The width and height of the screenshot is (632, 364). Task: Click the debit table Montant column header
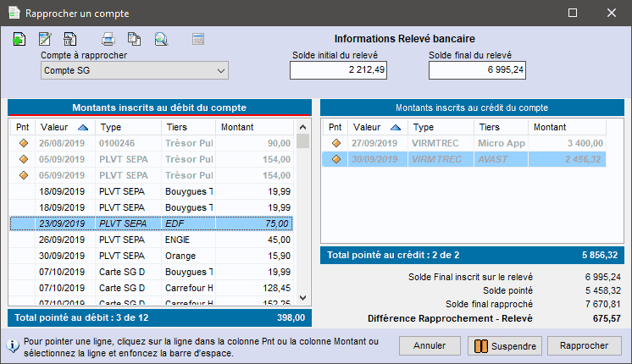pyautogui.click(x=254, y=127)
